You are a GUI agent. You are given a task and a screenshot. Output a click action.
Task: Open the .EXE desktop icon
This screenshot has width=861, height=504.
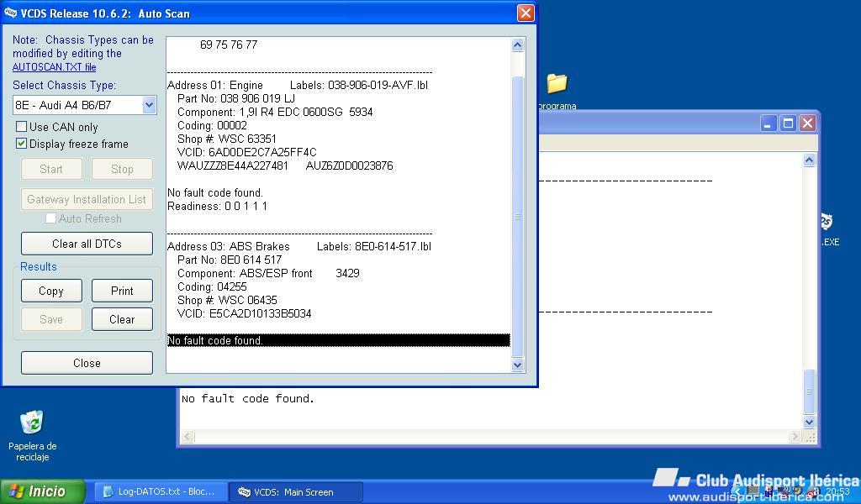coord(828,230)
